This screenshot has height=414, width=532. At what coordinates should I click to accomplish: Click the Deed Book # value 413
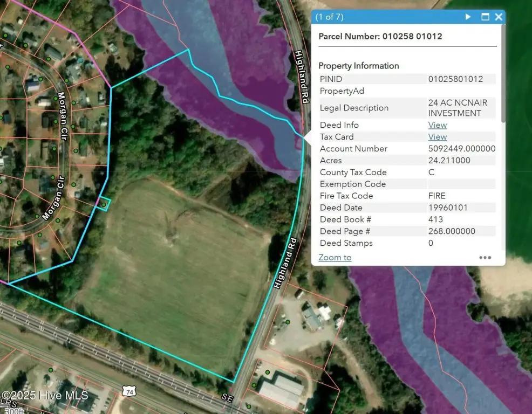(435, 219)
